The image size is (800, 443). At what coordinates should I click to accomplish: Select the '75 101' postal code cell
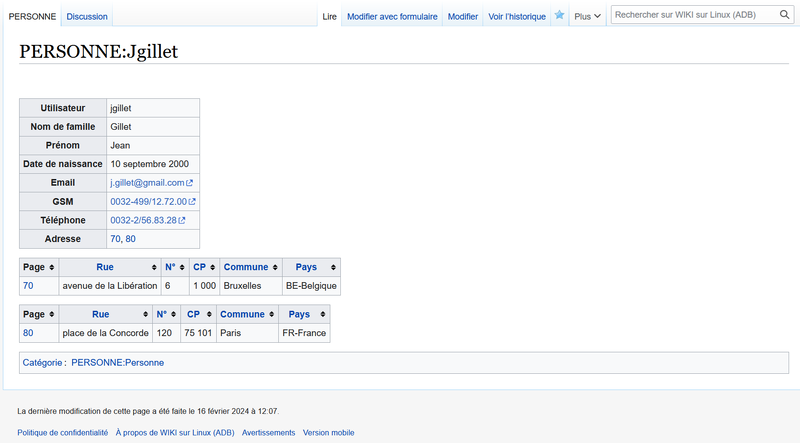click(x=198, y=333)
